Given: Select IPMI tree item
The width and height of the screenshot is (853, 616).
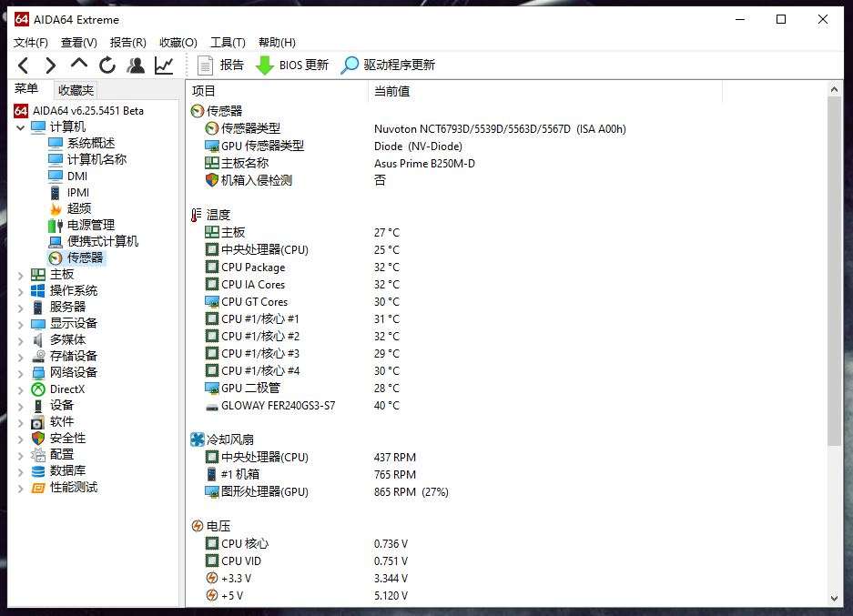Looking at the screenshot, I should coord(77,193).
